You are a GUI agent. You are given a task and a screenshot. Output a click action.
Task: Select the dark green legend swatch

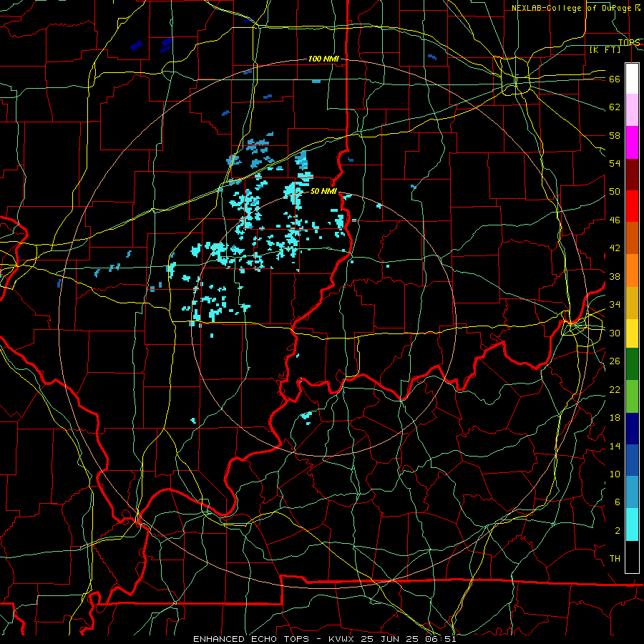(632, 364)
